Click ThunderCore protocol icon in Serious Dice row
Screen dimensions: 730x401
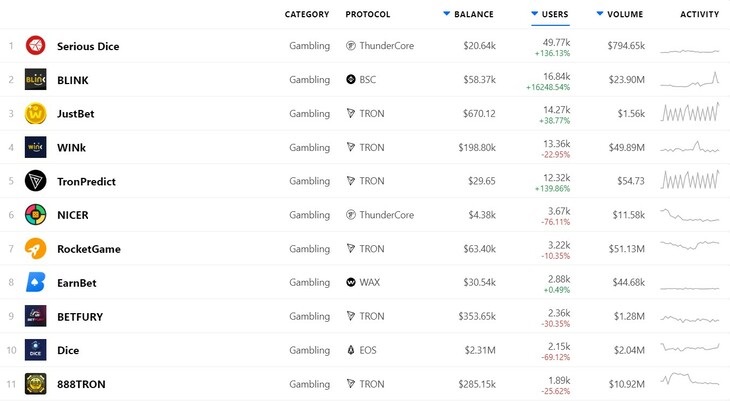pos(351,46)
